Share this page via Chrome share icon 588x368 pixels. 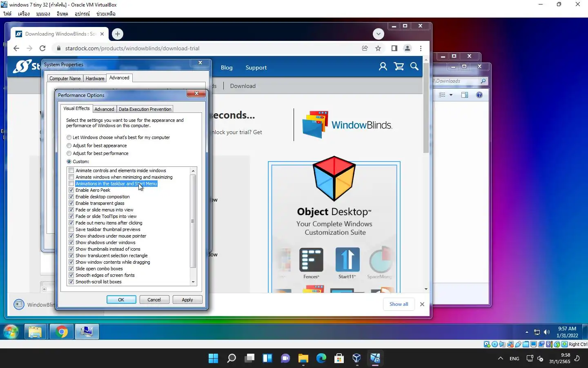365,48
